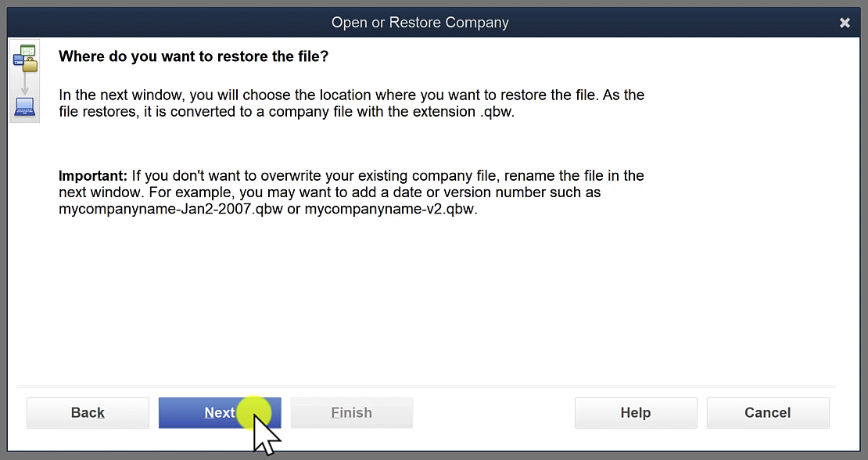Image resolution: width=868 pixels, height=460 pixels.
Task: Go to the next restore step
Action: coord(220,413)
